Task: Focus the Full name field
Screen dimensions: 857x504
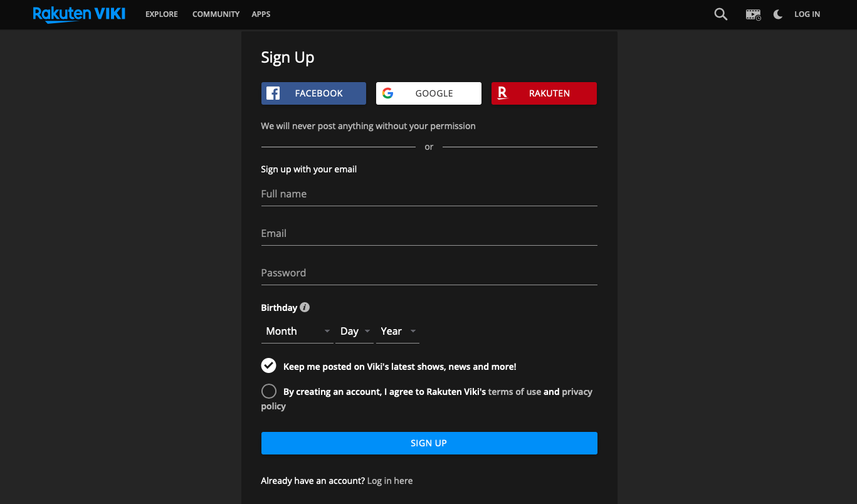Action: pyautogui.click(x=429, y=194)
